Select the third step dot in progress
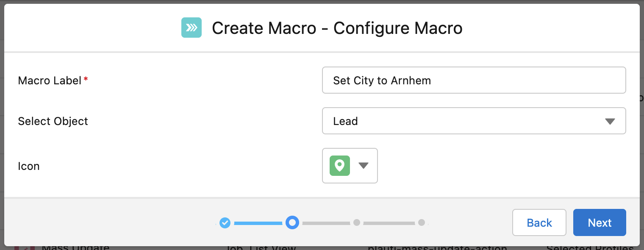 point(357,222)
